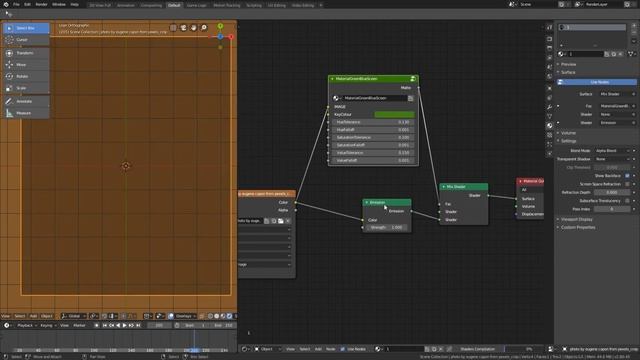Click the camera view icon in viewport
Screen dimensions: 640x360
[x=183, y=28]
